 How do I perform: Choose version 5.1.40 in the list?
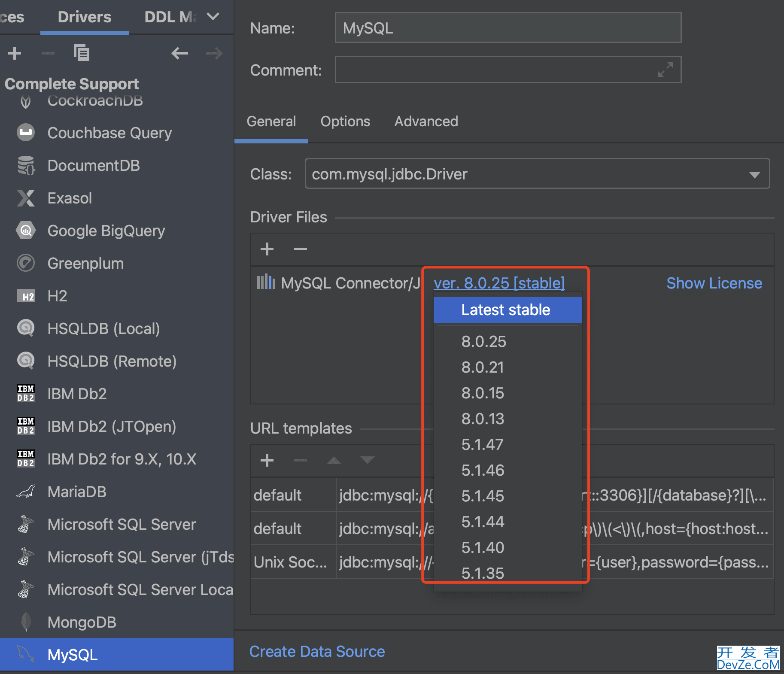507,548
